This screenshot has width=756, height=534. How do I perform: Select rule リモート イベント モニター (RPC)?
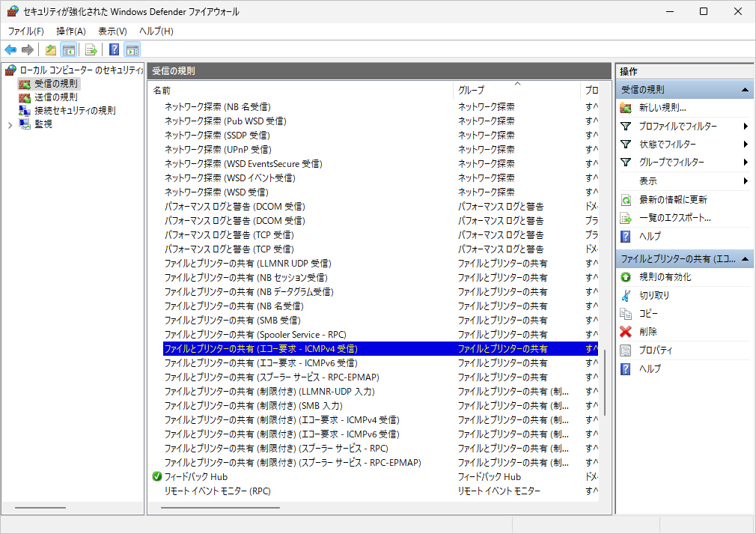tap(218, 491)
